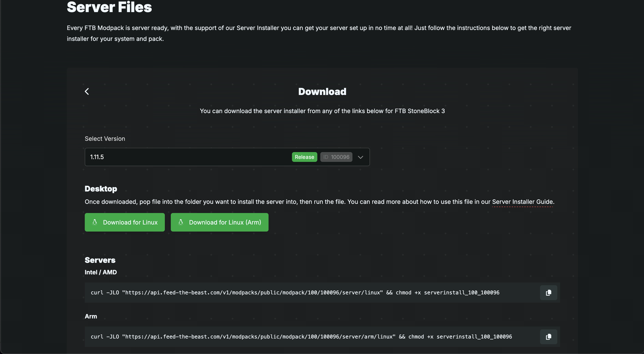644x354 pixels.
Task: Click the ID 100096 badge
Action: [336, 157]
